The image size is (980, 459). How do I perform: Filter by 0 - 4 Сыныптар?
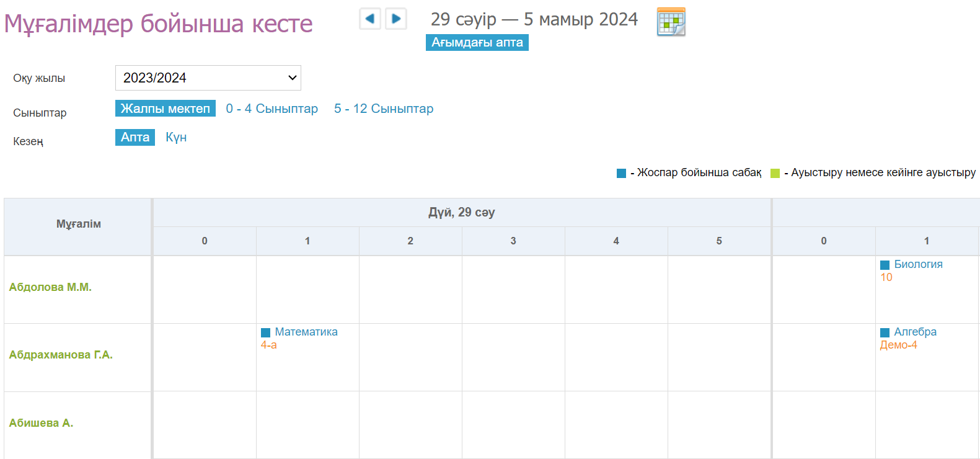[x=271, y=109]
